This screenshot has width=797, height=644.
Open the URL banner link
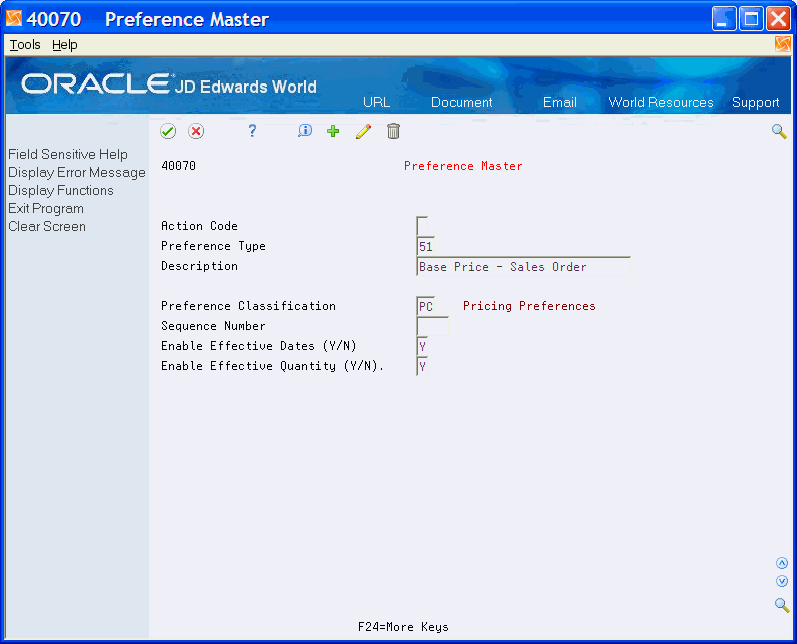pyautogui.click(x=376, y=102)
